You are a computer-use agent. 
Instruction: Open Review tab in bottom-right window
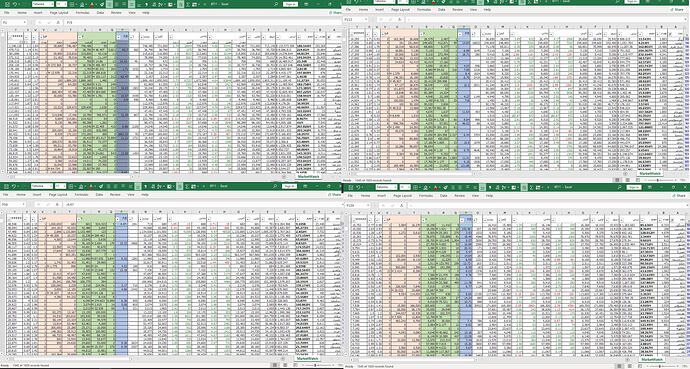coord(459,196)
